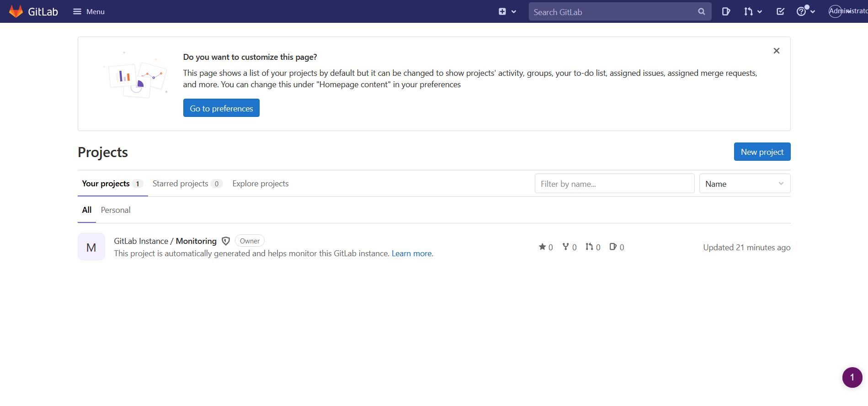The width and height of the screenshot is (868, 406).
Task: Open the Issues icon in navbar
Action: [726, 11]
